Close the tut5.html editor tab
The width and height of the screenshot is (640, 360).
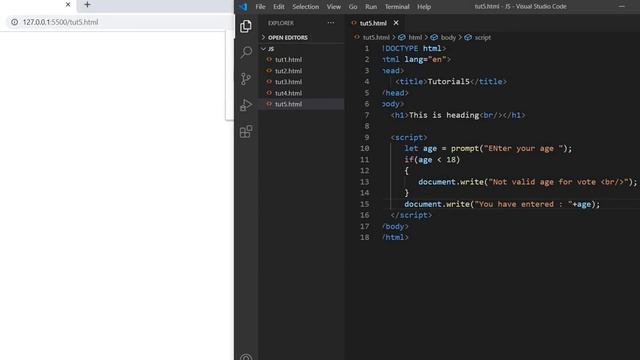tap(396, 23)
